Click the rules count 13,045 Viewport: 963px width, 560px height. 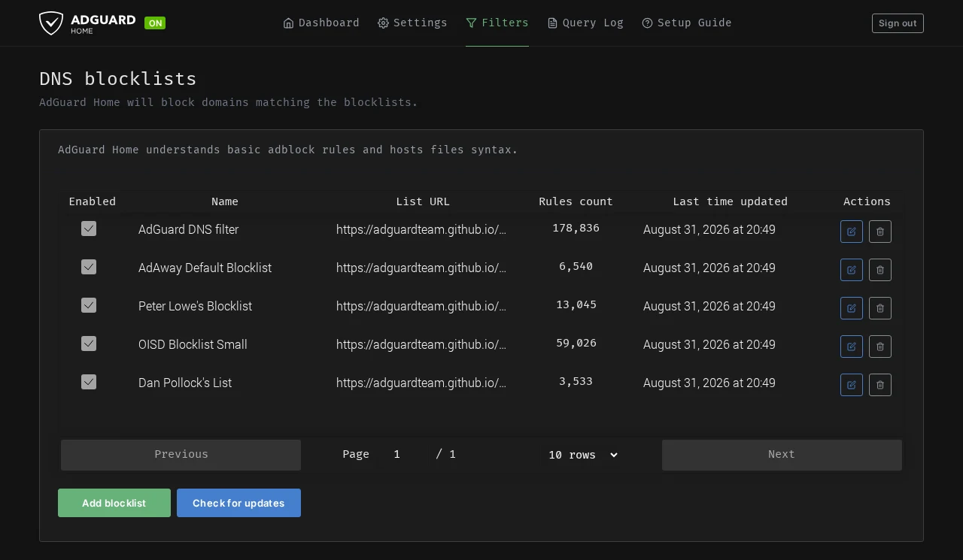(576, 304)
